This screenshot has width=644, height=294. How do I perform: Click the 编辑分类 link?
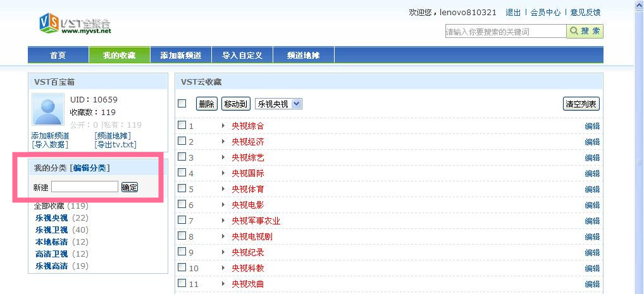pos(90,168)
